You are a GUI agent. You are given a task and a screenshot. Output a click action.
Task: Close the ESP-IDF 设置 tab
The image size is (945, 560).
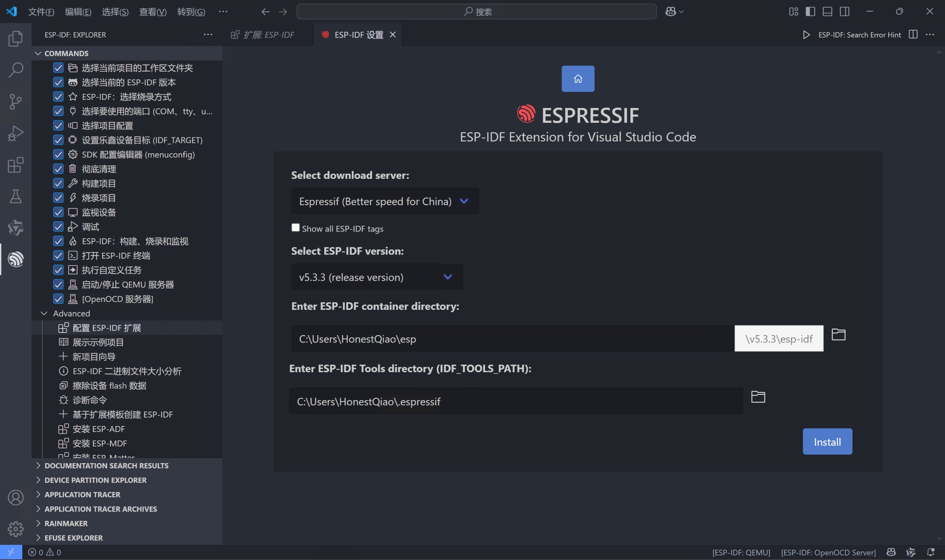(x=393, y=35)
